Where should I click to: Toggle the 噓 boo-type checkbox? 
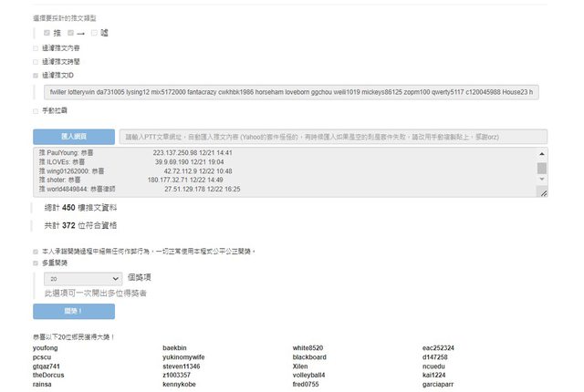(94, 33)
